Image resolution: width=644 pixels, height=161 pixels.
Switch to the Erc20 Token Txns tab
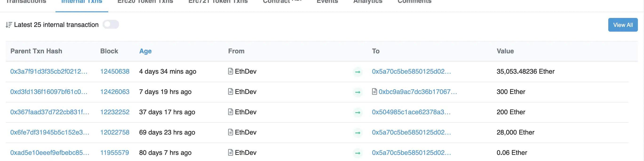click(145, 2)
